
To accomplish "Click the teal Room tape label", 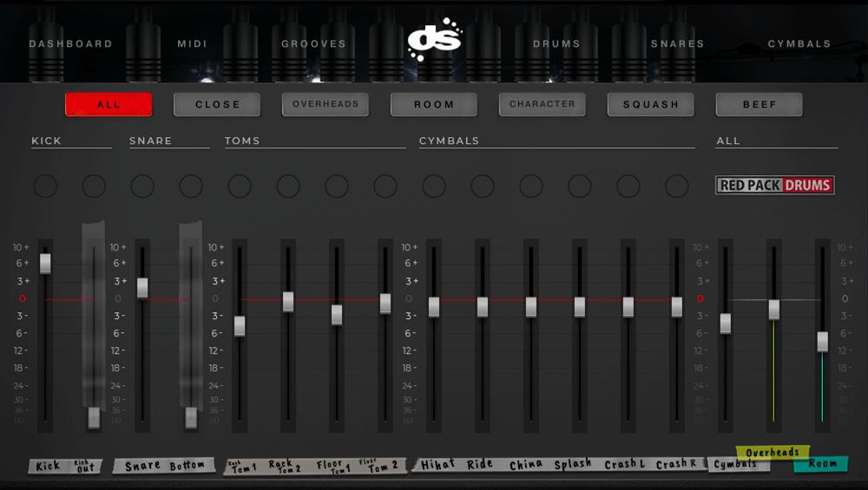I will [x=821, y=463].
